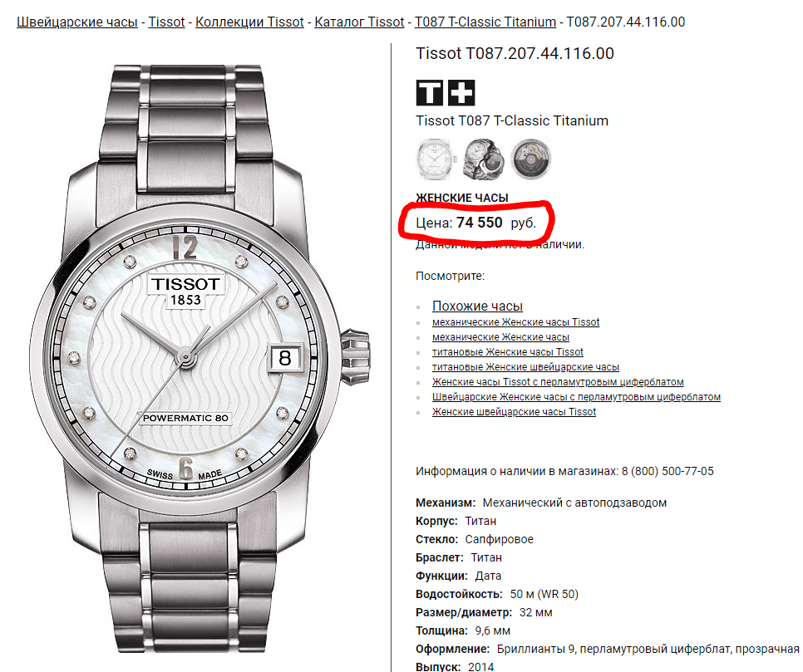Open Каталог Tissot breadcrumb link
The height and width of the screenshot is (672, 803).
pyautogui.click(x=359, y=22)
